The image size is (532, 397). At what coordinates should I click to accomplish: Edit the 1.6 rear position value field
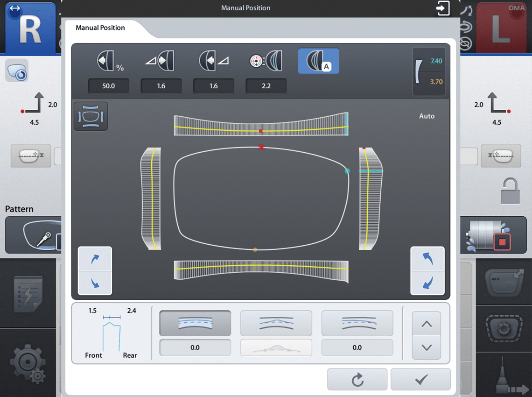[x=213, y=86]
